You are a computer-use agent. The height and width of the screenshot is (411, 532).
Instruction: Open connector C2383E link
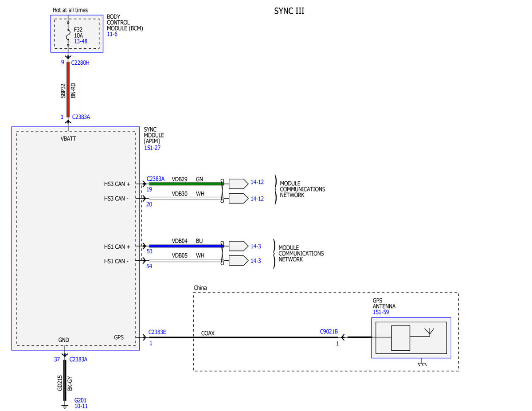coord(157,332)
